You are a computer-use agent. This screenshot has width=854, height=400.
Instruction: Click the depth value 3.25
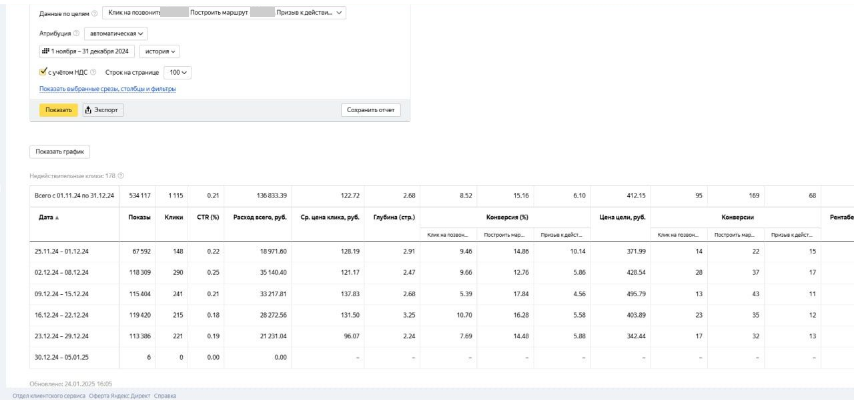(408, 315)
